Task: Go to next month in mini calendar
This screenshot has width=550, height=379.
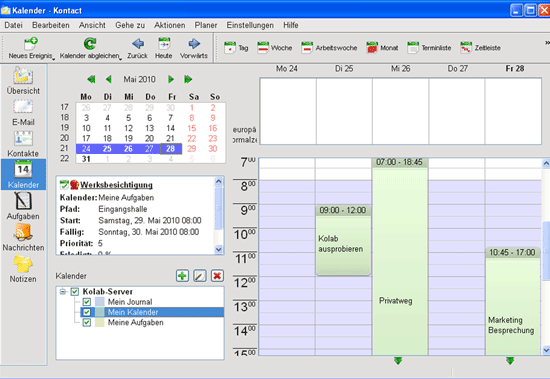Action: coord(171,79)
